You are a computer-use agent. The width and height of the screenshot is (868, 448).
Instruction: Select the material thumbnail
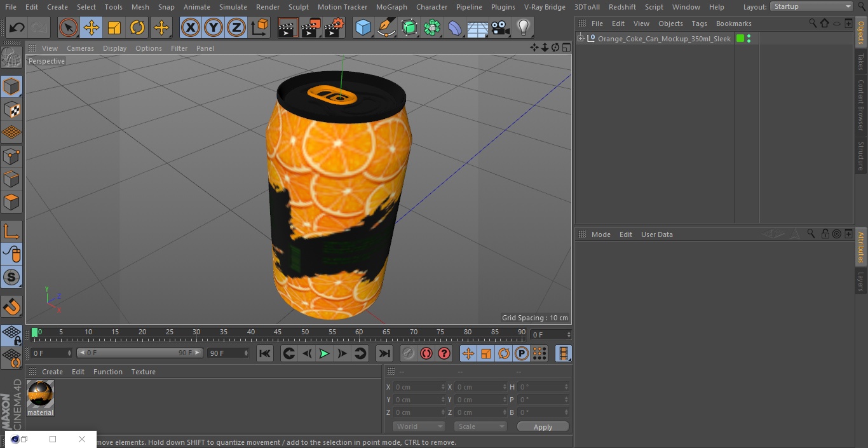pos(40,394)
